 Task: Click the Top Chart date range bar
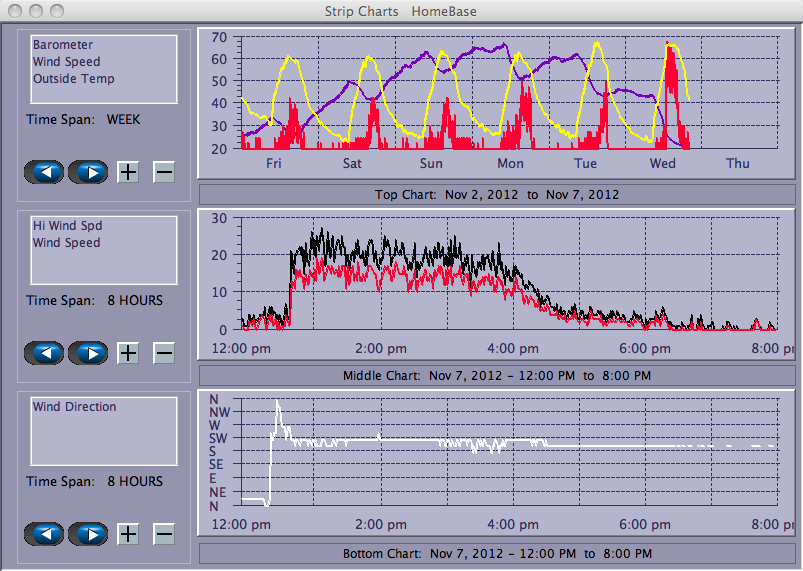tap(496, 194)
